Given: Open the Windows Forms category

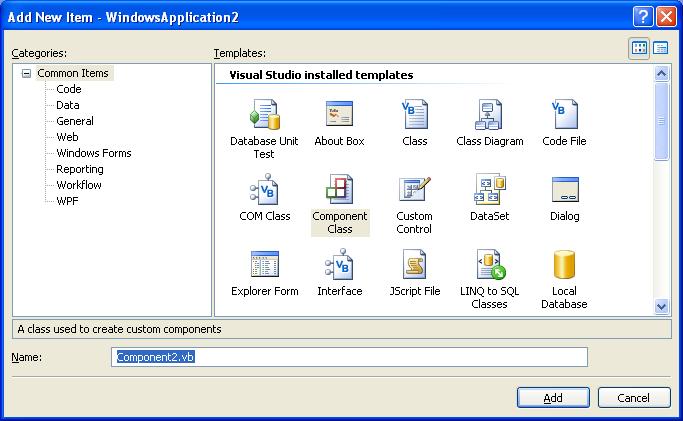Looking at the screenshot, I should (x=94, y=153).
